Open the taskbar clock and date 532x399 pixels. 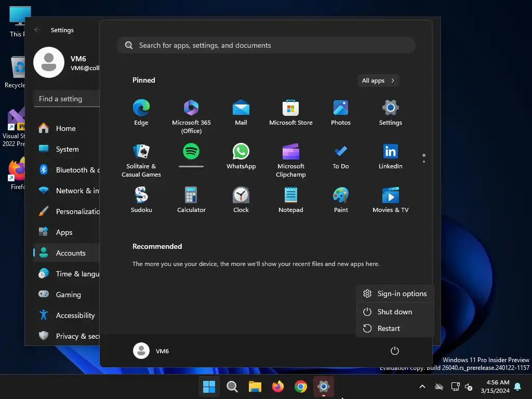coord(495,387)
